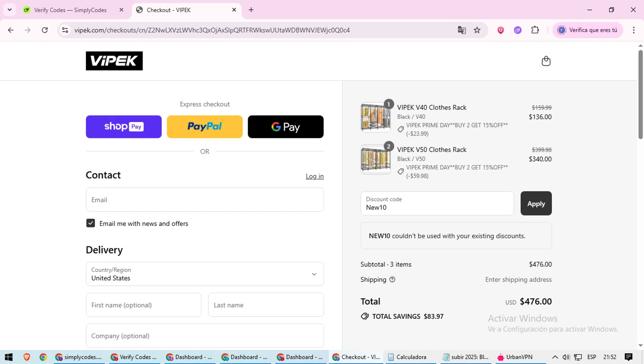Uncheck Email me with news and offers

[91, 223]
